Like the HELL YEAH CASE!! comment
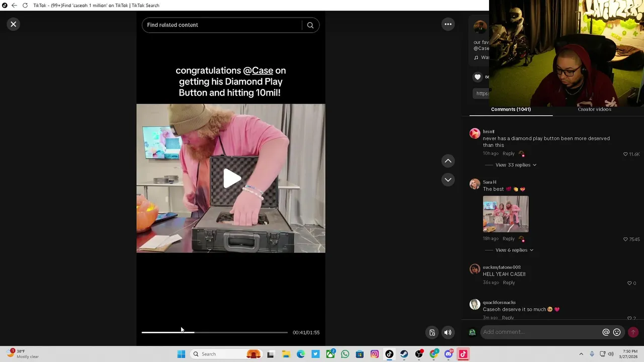The width and height of the screenshot is (644, 362). click(629, 283)
